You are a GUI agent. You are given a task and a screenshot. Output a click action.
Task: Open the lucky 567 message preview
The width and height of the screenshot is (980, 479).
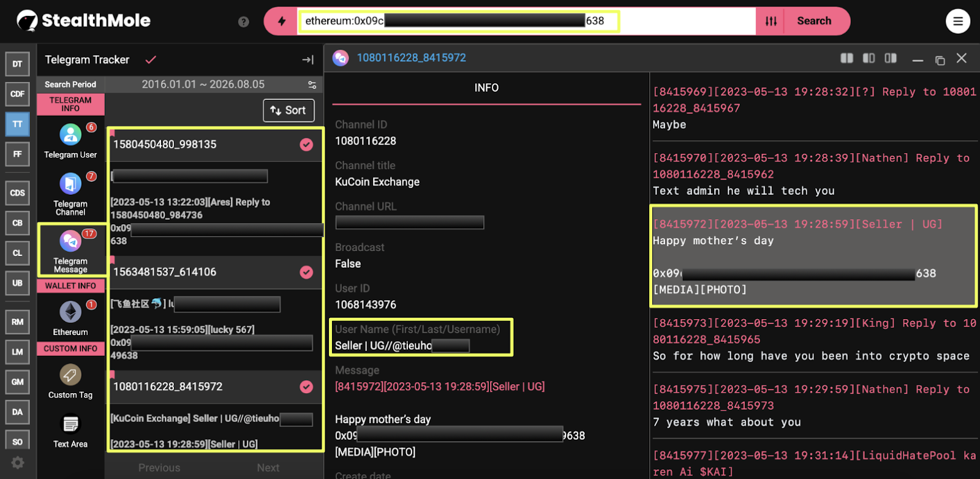point(216,330)
